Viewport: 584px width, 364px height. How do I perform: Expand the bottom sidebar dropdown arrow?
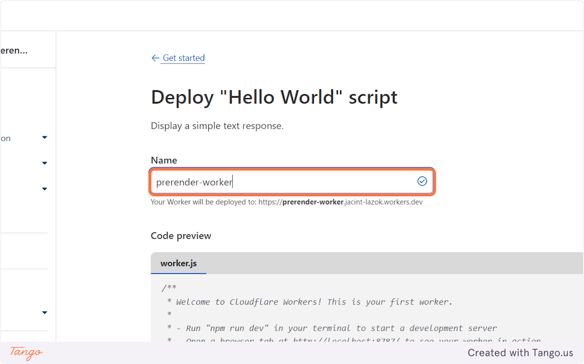coord(45,313)
